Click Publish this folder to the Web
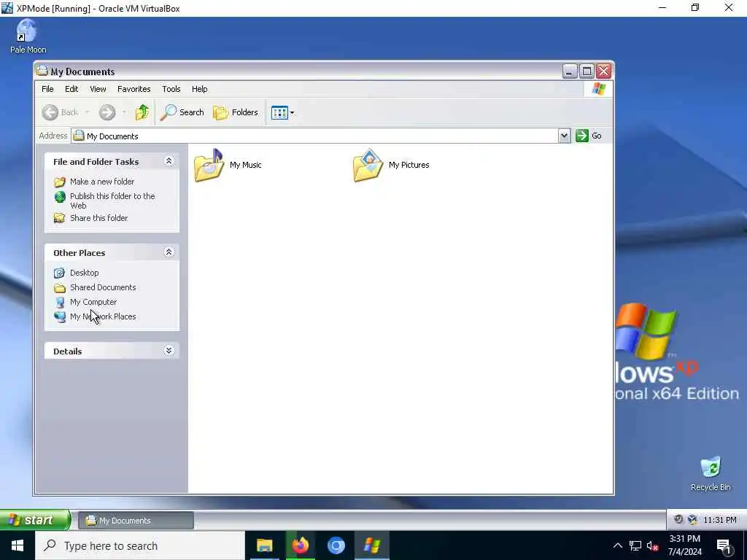This screenshot has height=560, width=747. [112, 201]
